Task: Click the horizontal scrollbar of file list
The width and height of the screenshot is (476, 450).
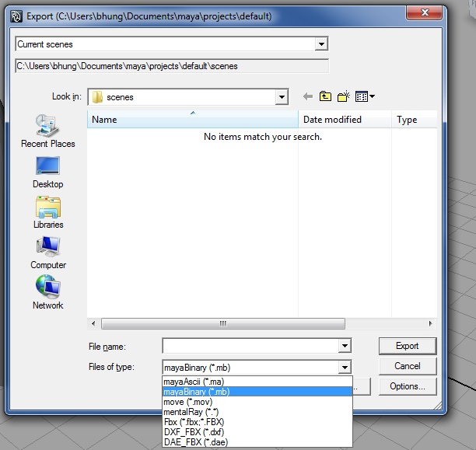Action: pos(222,323)
